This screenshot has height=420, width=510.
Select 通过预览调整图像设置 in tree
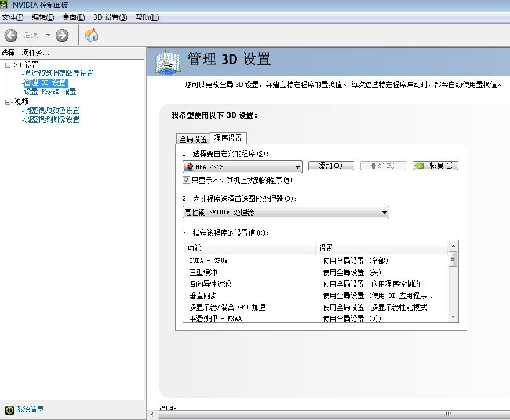coord(59,73)
